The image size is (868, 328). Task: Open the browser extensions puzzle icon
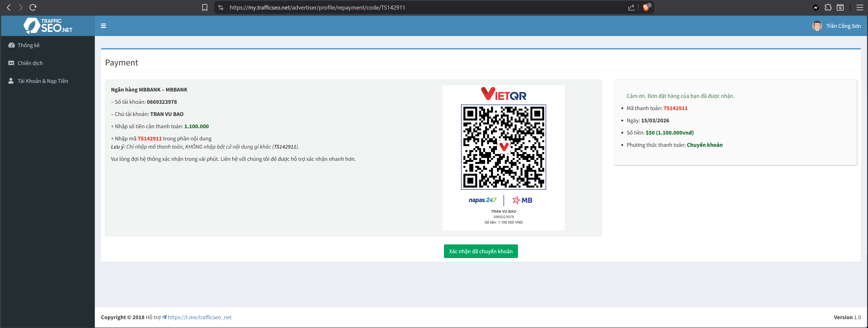coord(828,7)
